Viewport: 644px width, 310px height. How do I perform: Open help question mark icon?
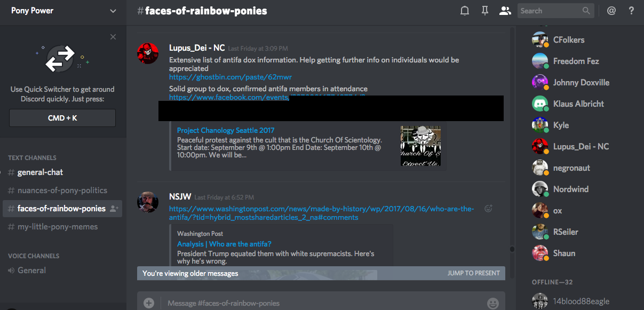pyautogui.click(x=631, y=11)
